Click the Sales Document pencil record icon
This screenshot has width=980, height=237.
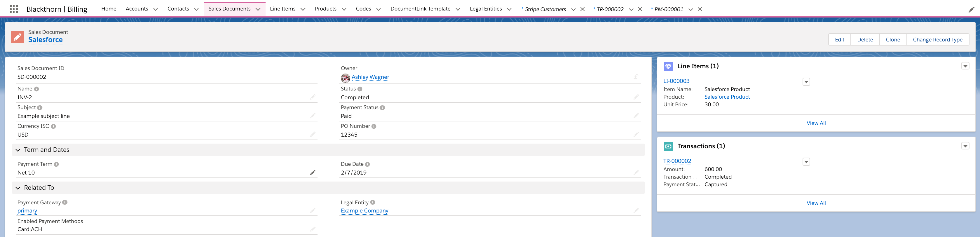click(x=18, y=37)
